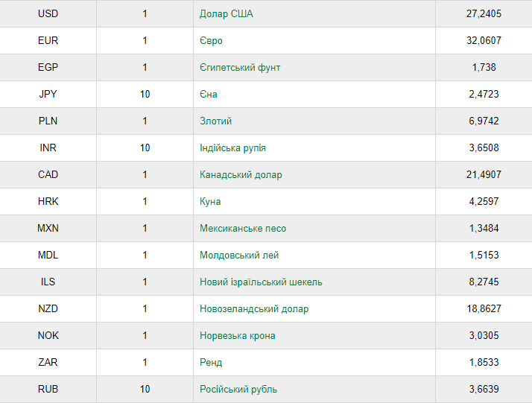532x403 pixels.
Task: Click the Канадський долар link
Action: (241, 175)
